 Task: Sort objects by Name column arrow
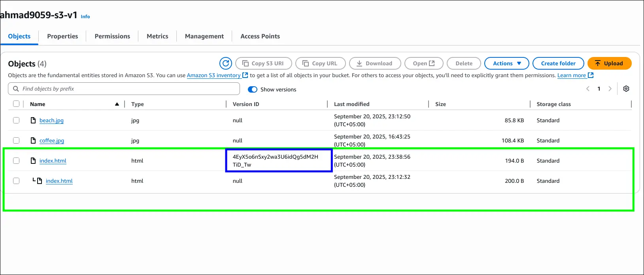[x=117, y=104]
